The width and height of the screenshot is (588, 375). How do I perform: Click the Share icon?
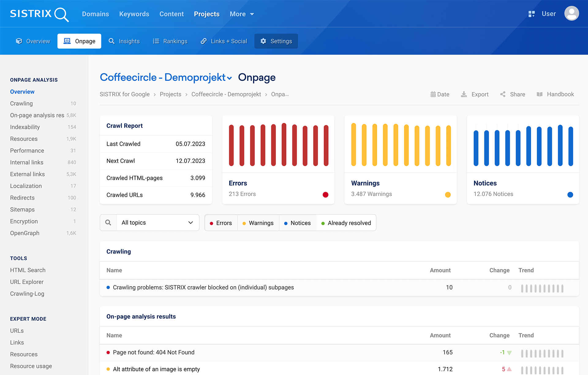pos(503,94)
